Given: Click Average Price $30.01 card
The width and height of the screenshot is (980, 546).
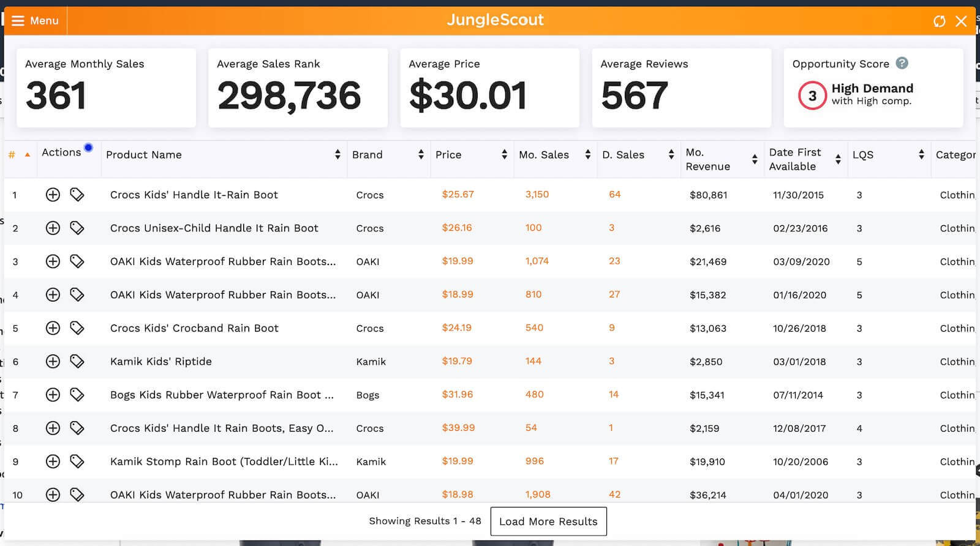Looking at the screenshot, I should tap(489, 88).
